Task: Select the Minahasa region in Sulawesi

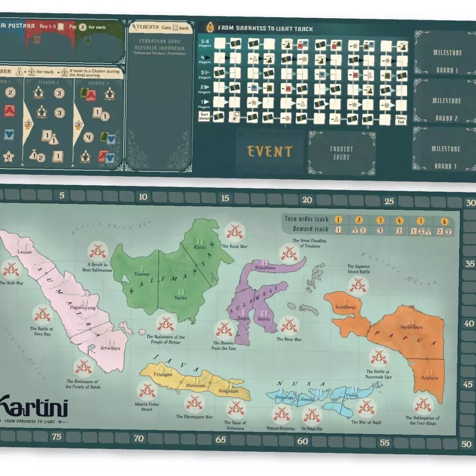Action: (265, 268)
